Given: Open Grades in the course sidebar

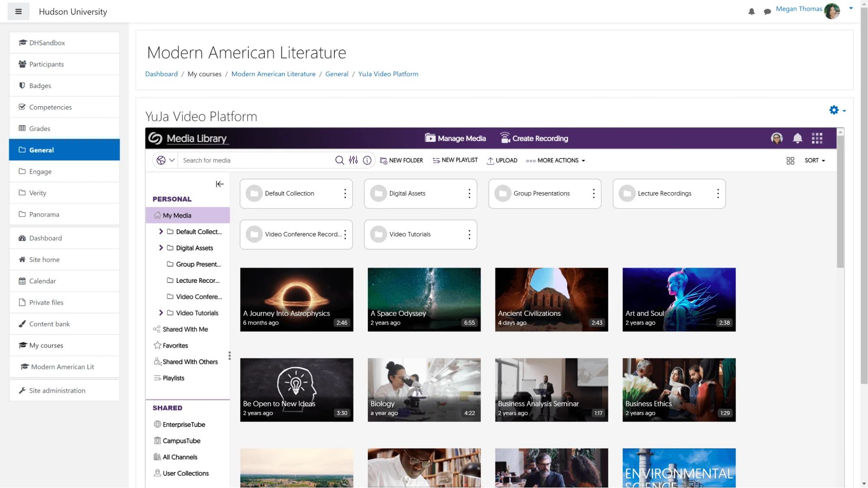Looking at the screenshot, I should 64,128.
